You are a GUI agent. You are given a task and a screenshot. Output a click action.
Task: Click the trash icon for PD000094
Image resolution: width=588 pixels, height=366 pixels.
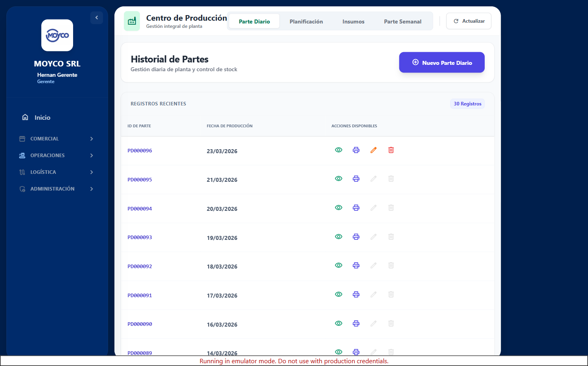click(391, 208)
